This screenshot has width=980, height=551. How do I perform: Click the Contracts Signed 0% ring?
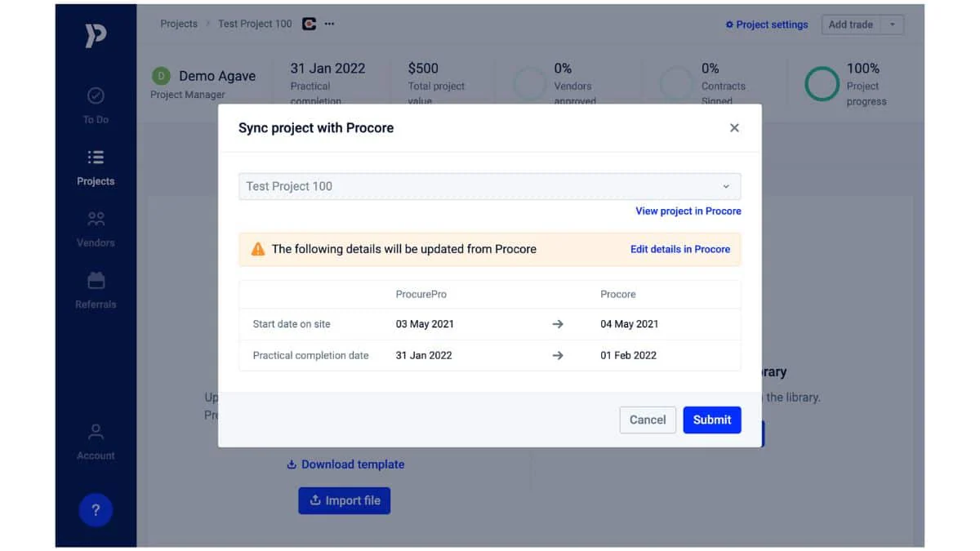click(x=675, y=84)
